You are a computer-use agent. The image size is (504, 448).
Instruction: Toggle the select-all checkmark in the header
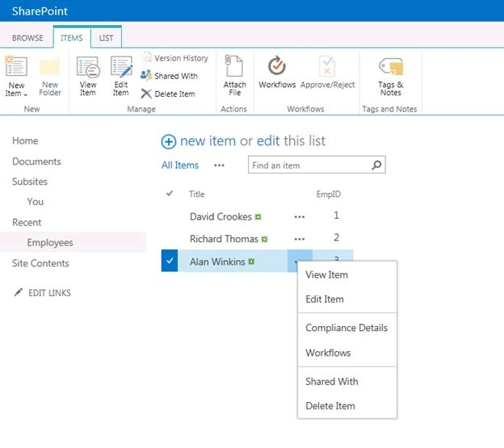point(170,194)
